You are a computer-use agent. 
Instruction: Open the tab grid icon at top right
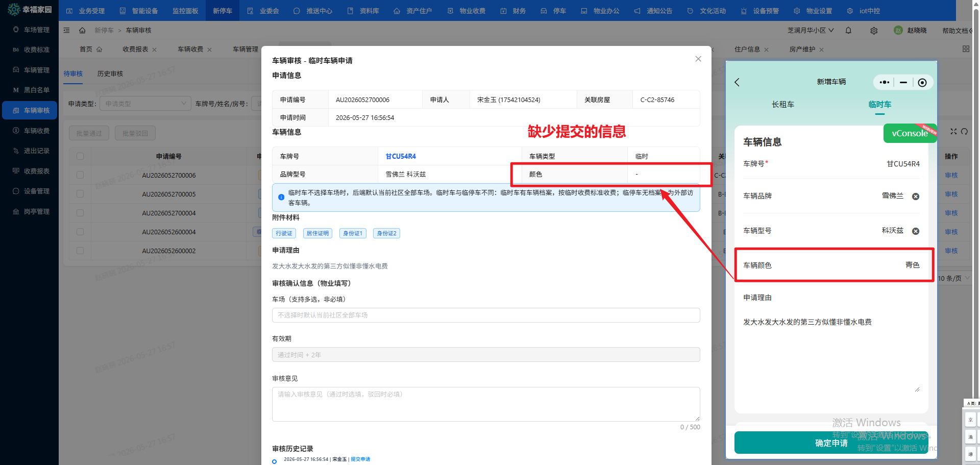point(966,49)
